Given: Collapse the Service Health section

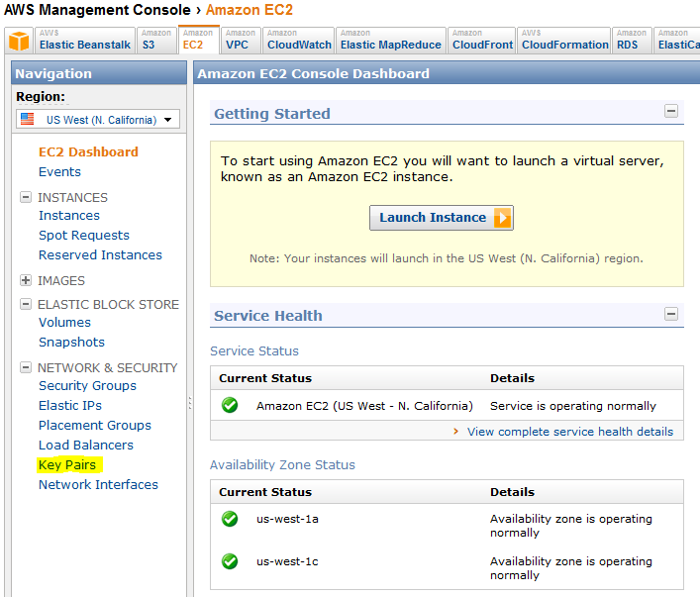Looking at the screenshot, I should [x=671, y=314].
